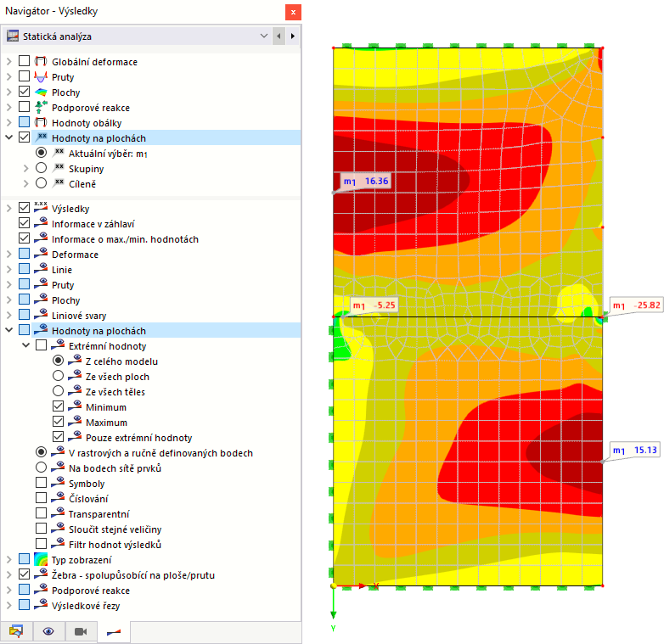Enable the Transparentní checkbox
664x644 pixels.
tap(41, 513)
